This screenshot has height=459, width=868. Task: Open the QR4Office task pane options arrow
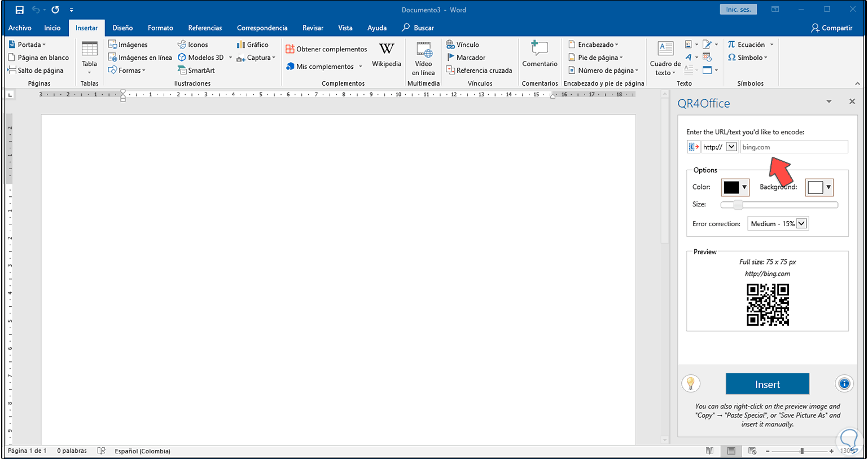point(829,101)
